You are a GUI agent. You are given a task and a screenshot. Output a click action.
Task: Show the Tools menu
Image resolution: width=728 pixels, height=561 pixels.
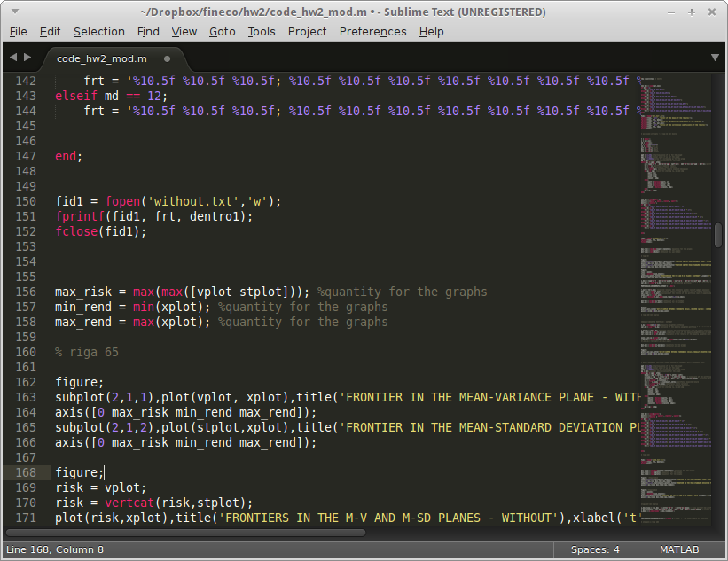[x=262, y=31]
